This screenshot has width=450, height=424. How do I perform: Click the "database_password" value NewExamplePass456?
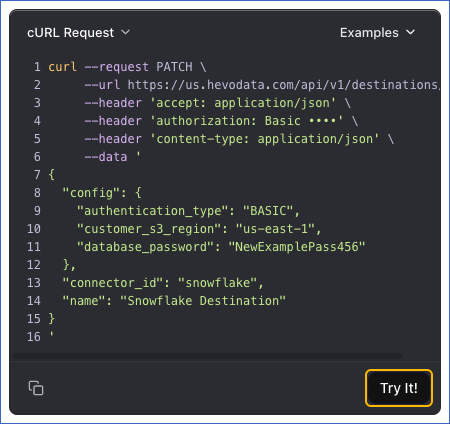pos(297,247)
